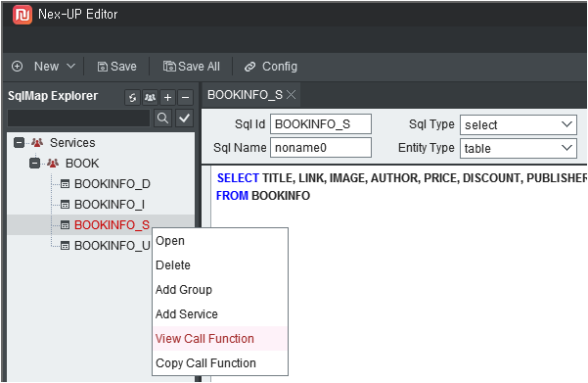
Task: Choose Delete from the context menu
Action: [x=220, y=265]
